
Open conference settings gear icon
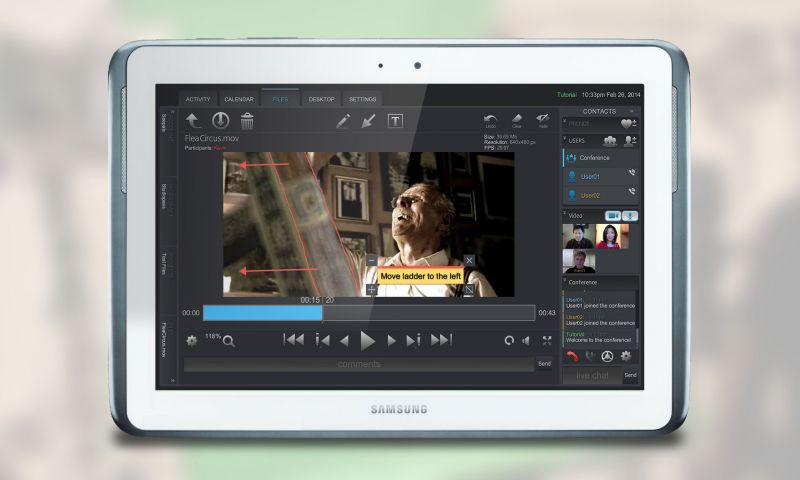click(x=626, y=356)
